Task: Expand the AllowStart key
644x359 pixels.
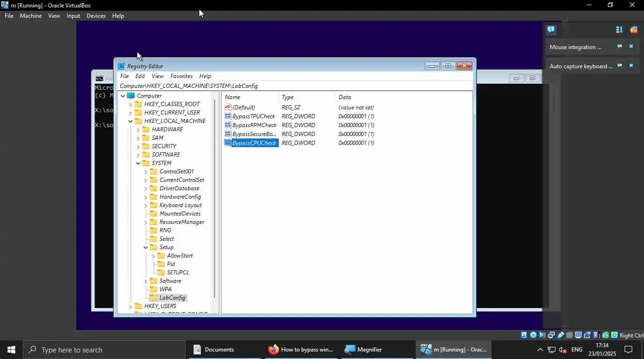Action: click(x=153, y=256)
